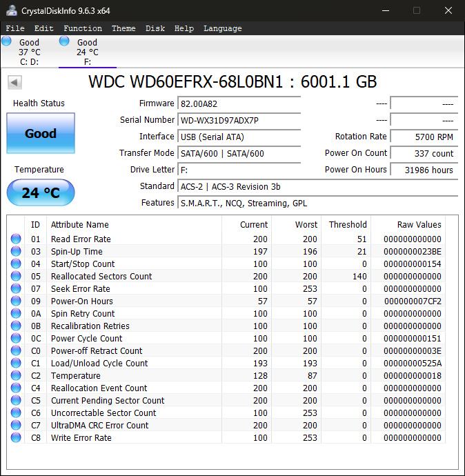Click status orb of Spin Retry Count row
The height and width of the screenshot is (476, 465).
click(x=16, y=314)
